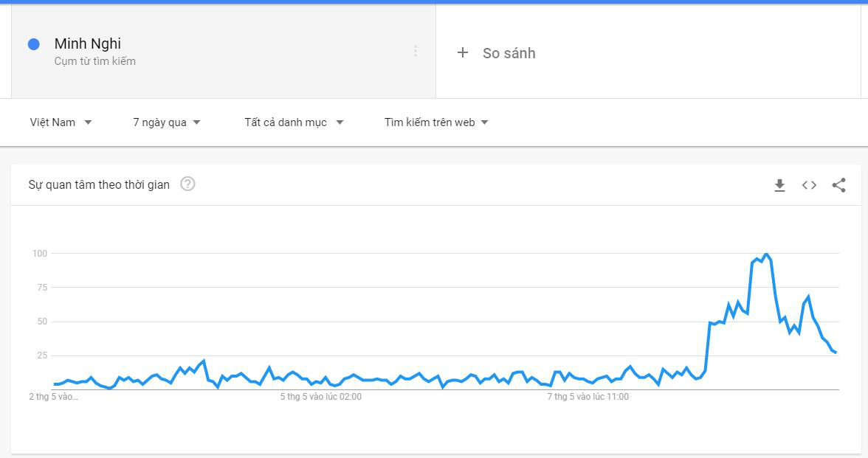The height and width of the screenshot is (458, 868).
Task: Click the 7 thg 5 vào lúc 11:00 axis label
Action: (x=588, y=397)
